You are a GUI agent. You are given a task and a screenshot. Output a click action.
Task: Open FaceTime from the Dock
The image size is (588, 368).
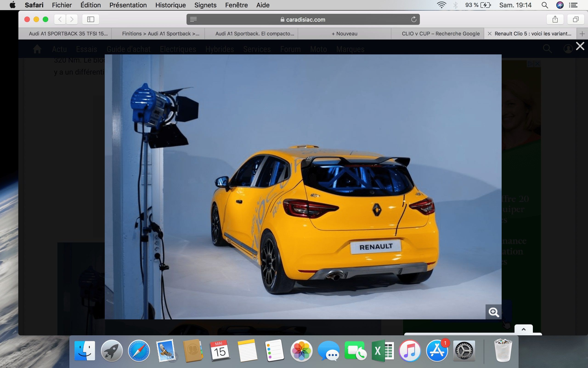(x=356, y=351)
